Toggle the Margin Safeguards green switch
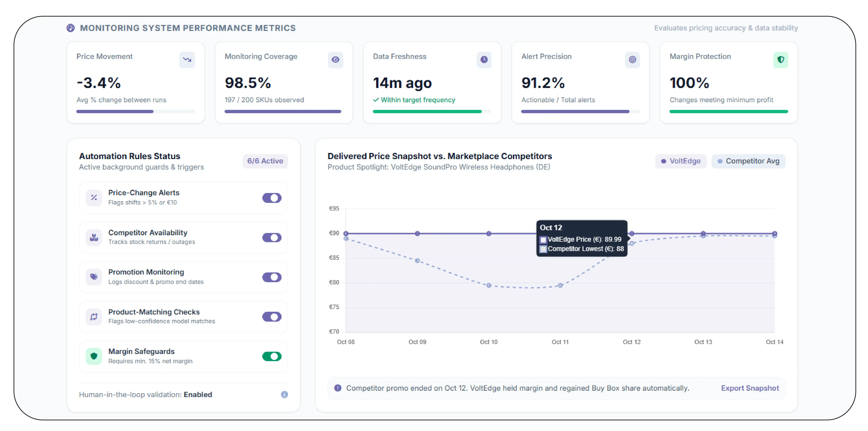The width and height of the screenshot is (868, 431). click(272, 356)
